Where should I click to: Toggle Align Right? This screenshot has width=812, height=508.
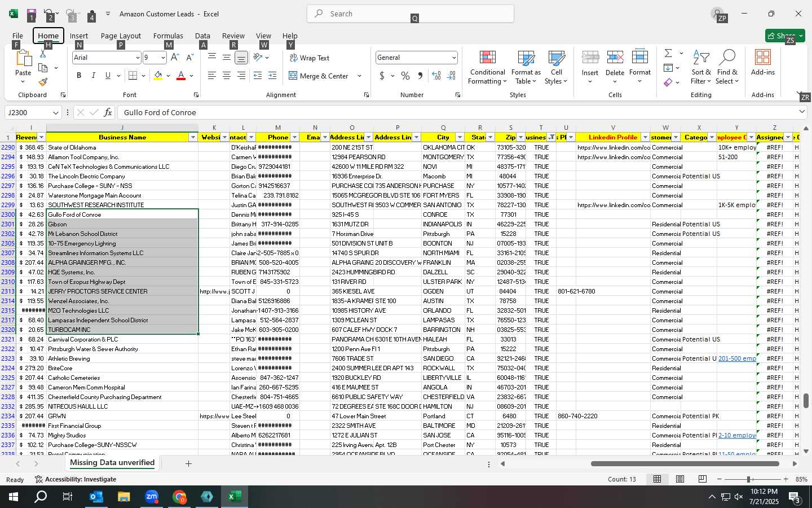241,76
